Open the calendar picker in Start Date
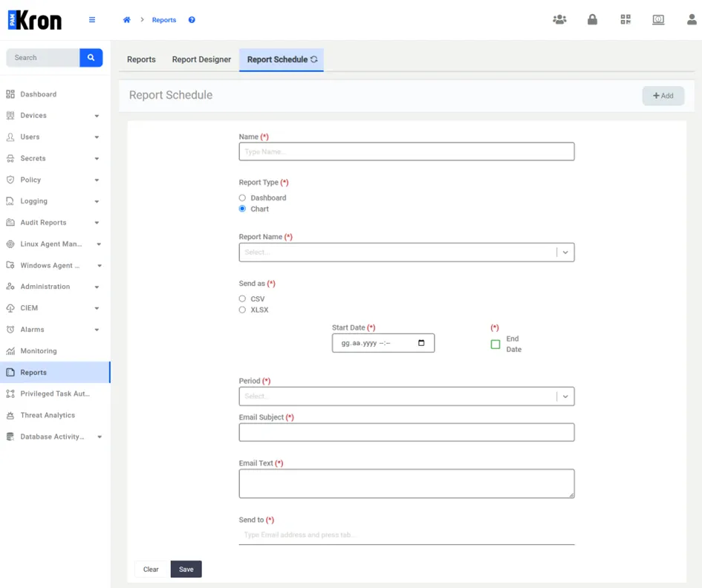Screen dimensions: 702x588 coord(421,343)
